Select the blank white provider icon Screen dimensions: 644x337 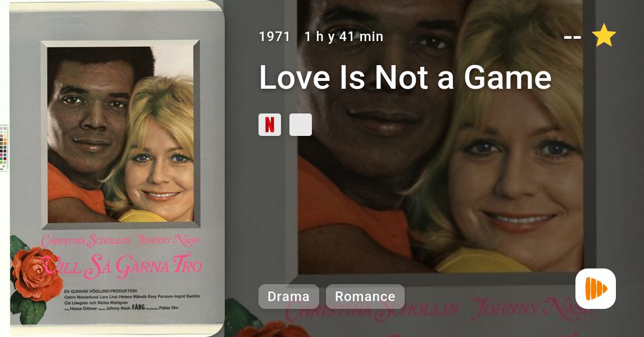click(x=301, y=125)
